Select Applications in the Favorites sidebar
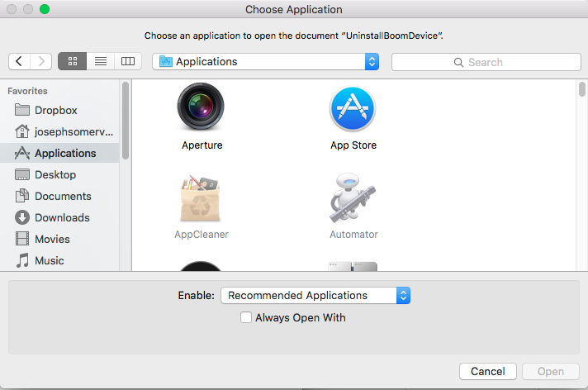Screen dimensions: 588x390 tap(60, 153)
